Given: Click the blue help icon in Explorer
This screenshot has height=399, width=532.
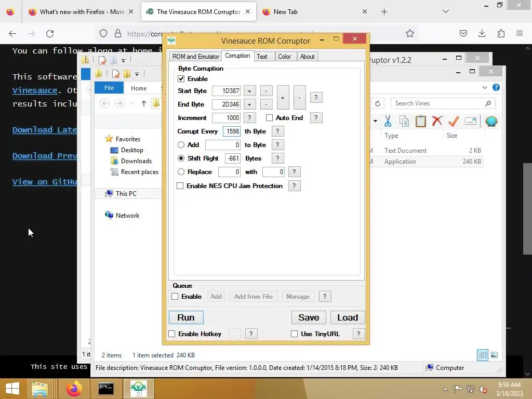Looking at the screenshot, I should [496, 87].
